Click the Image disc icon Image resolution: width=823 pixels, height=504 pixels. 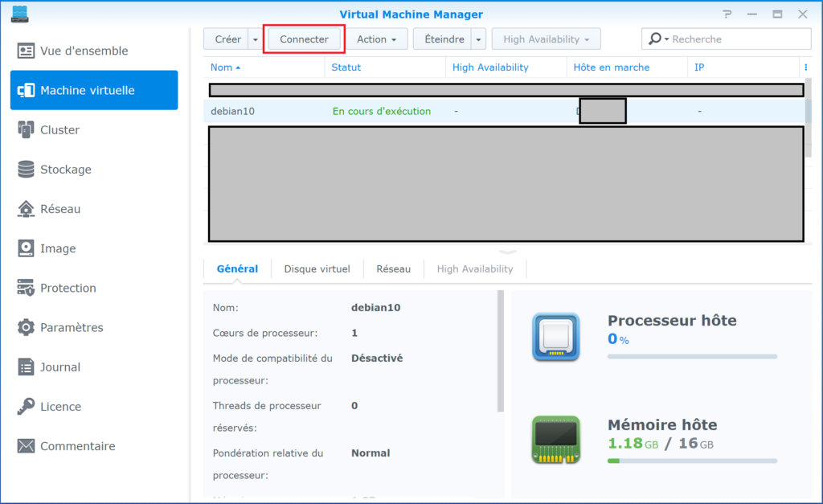coord(27,248)
